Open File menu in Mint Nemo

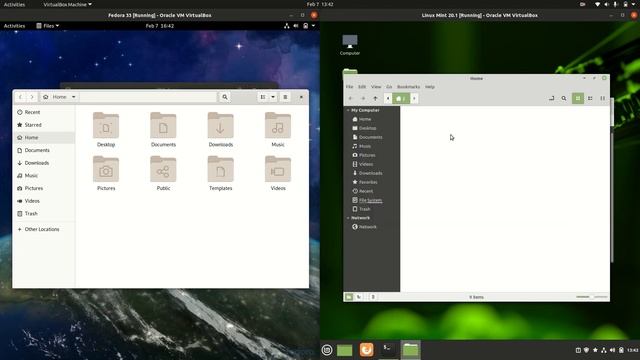350,87
